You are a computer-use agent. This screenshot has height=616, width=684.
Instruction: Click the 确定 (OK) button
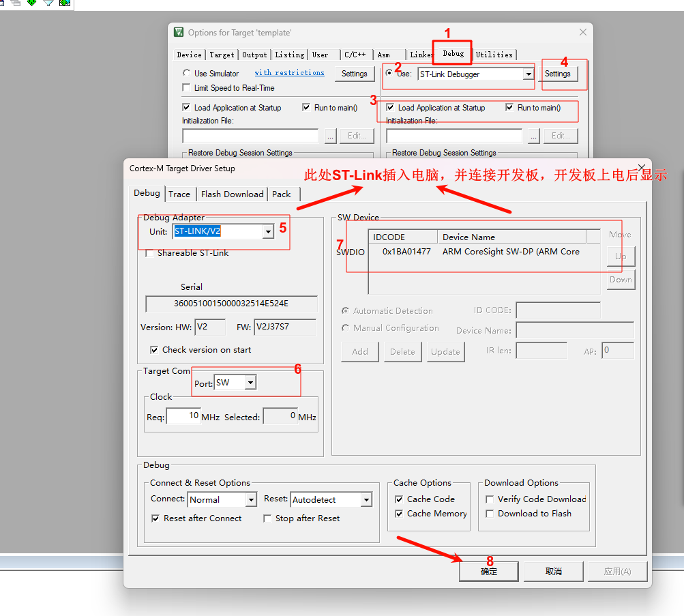pos(488,572)
